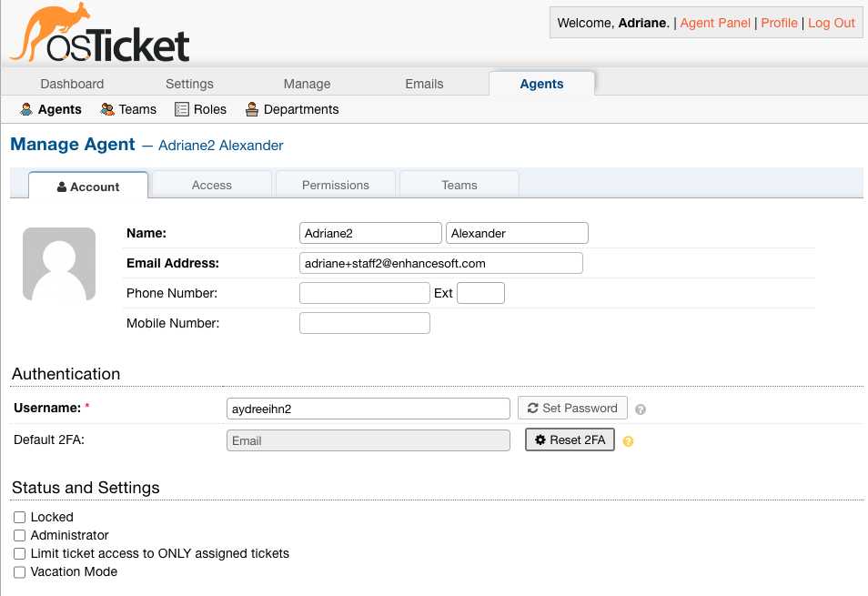Image resolution: width=868 pixels, height=596 pixels.
Task: Click the gray help icon beside Set Password
Action: 641,409
